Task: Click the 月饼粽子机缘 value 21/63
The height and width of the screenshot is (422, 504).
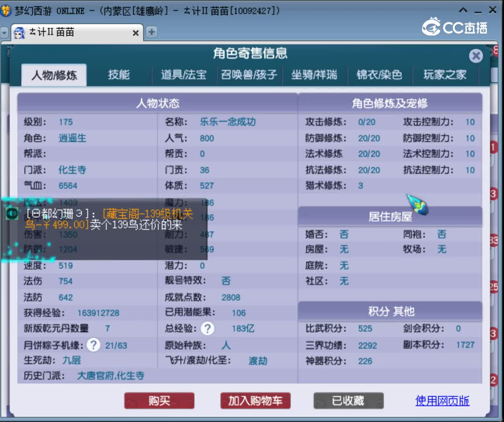Action: coord(116,346)
